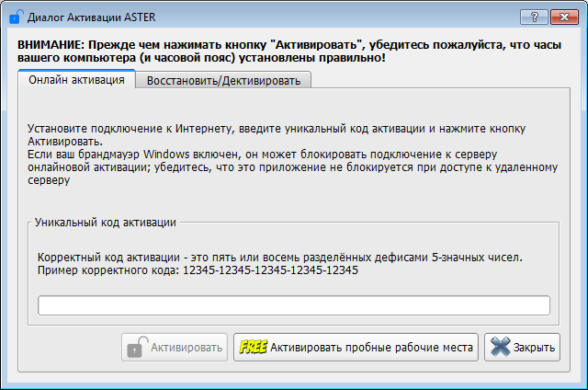Viewport: 588px width, 390px height.
Task: Switch to the Онлайн активация tab
Action: [76, 80]
